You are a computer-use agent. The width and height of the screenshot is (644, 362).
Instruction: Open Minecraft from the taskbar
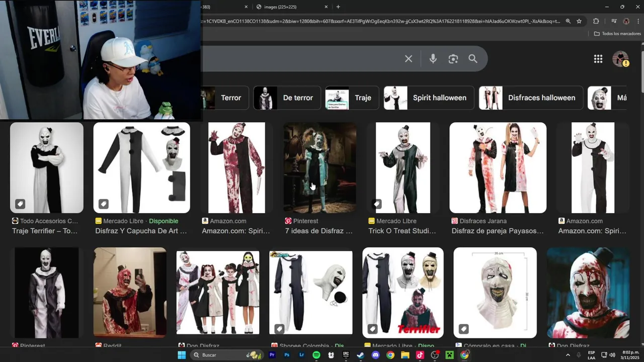[449, 355]
